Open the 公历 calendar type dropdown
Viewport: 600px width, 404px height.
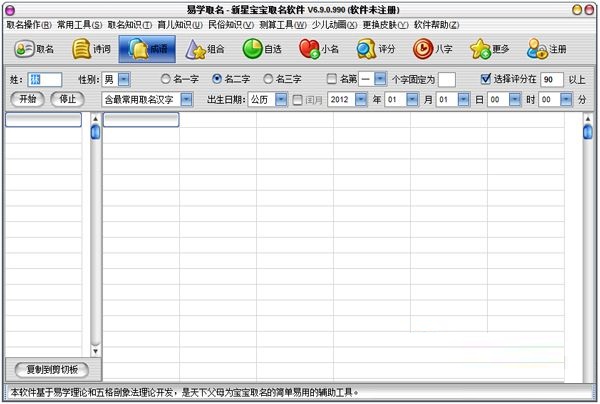[x=281, y=100]
